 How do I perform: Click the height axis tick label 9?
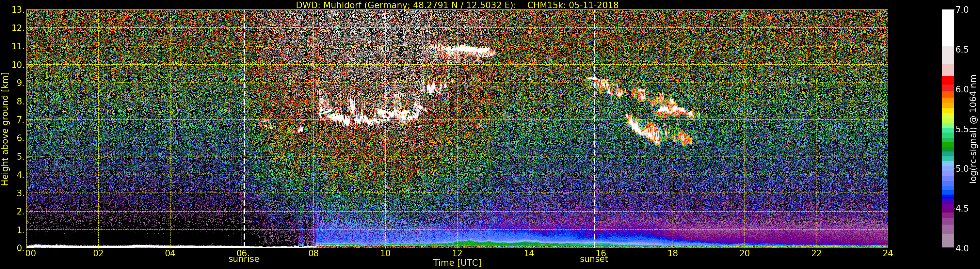coord(20,83)
